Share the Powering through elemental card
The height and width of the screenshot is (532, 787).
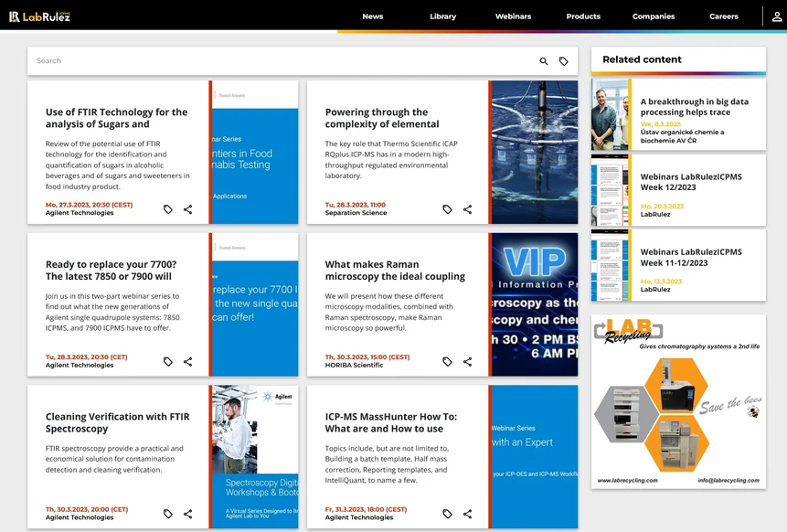[467, 209]
